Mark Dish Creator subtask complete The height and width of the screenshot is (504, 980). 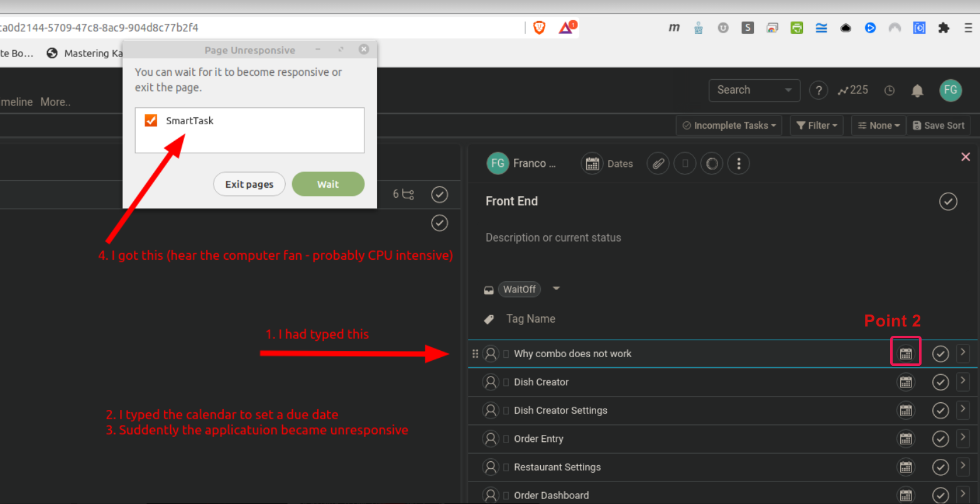(940, 382)
